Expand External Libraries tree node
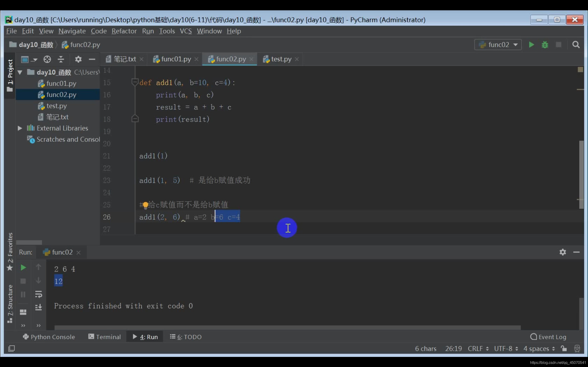 [20, 128]
